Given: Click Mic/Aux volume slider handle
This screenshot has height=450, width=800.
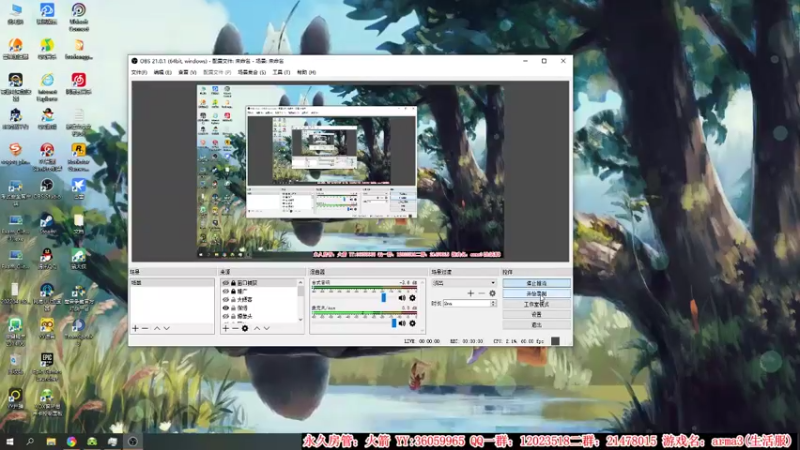Looking at the screenshot, I should pos(394,323).
